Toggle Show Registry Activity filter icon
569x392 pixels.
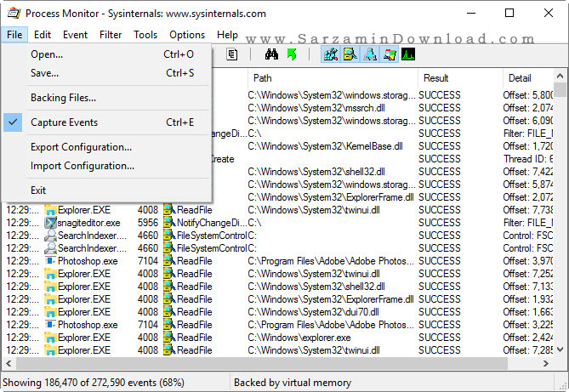(x=331, y=54)
